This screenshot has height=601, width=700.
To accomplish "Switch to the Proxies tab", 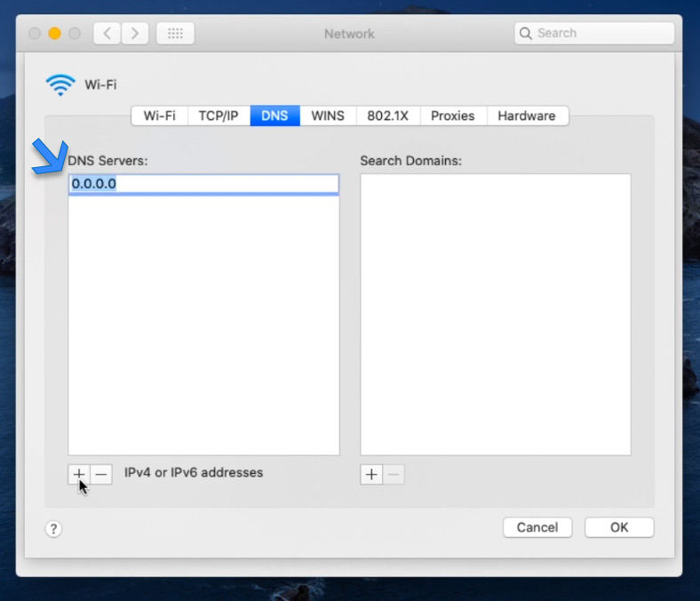I will 453,116.
